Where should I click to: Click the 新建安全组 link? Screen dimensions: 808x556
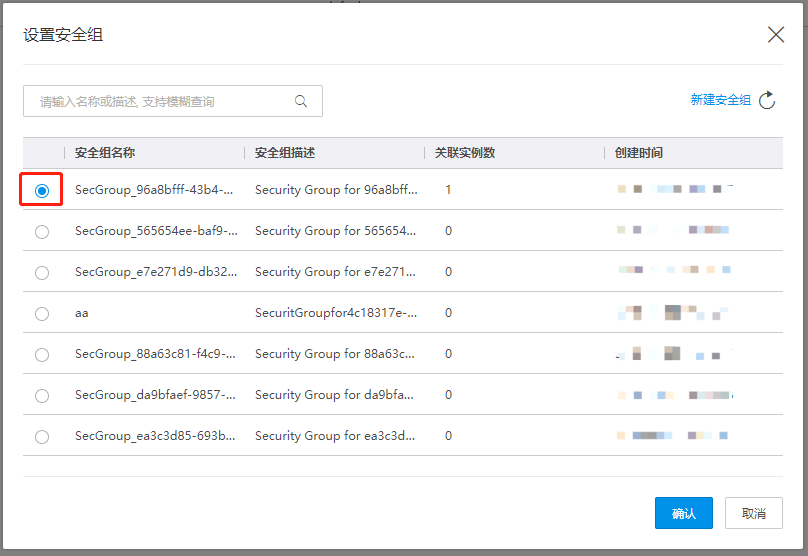[720, 100]
